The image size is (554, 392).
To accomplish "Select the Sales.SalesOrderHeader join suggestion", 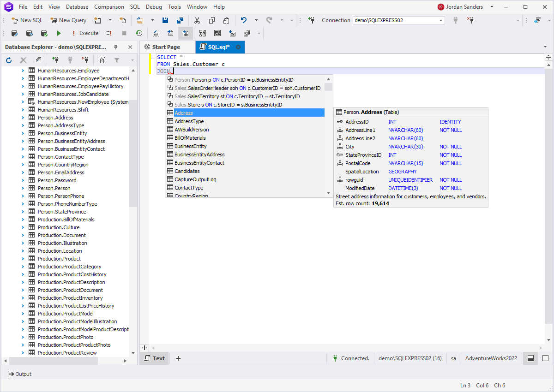I will coord(247,88).
